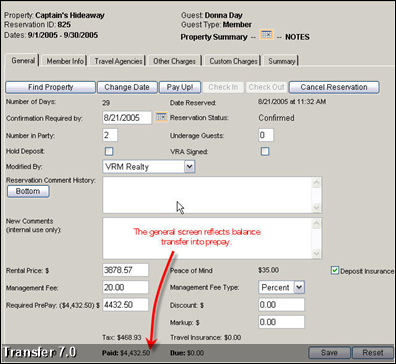Click the Peace of Mind $35.00 value

coord(269,270)
